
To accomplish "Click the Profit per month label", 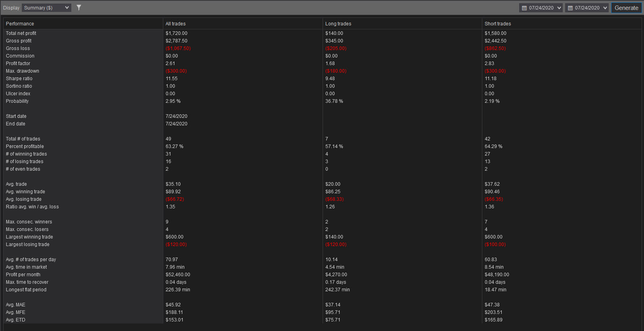I will pos(23,275).
